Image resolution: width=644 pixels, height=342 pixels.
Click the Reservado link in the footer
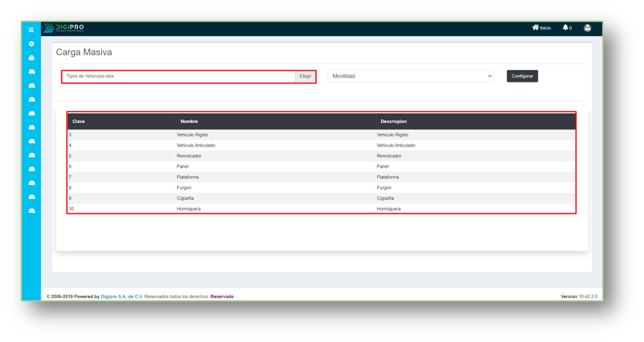(222, 297)
